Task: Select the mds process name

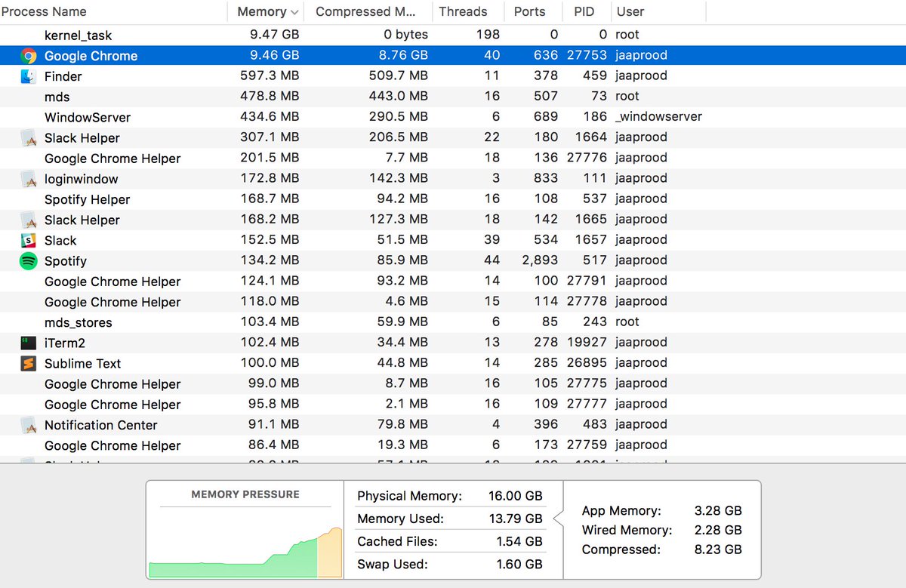Action: click(57, 97)
